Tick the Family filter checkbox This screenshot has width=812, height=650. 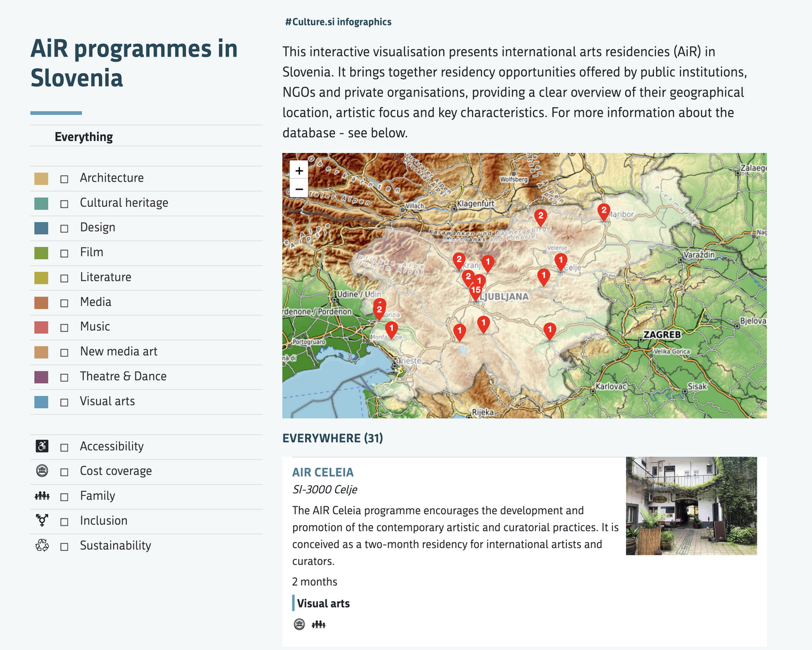[64, 497]
